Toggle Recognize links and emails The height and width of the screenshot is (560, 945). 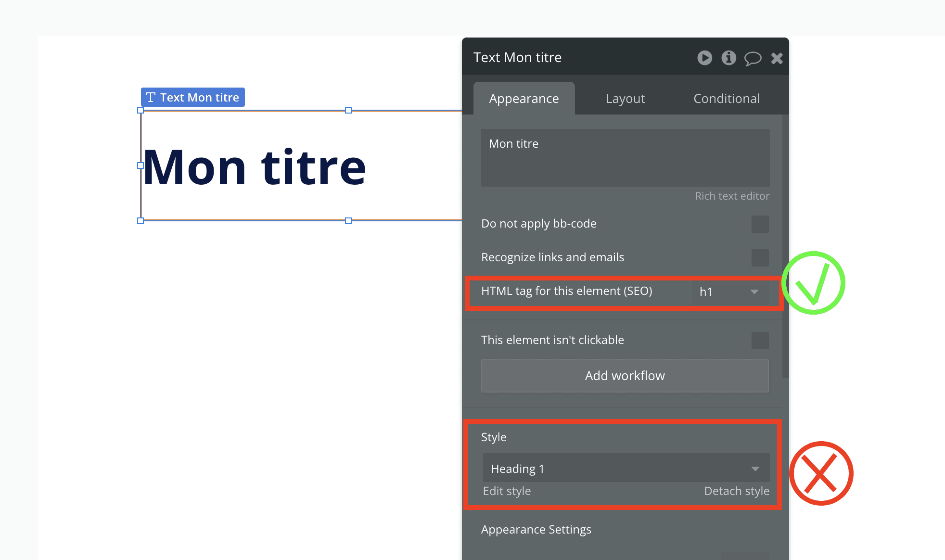tap(760, 258)
